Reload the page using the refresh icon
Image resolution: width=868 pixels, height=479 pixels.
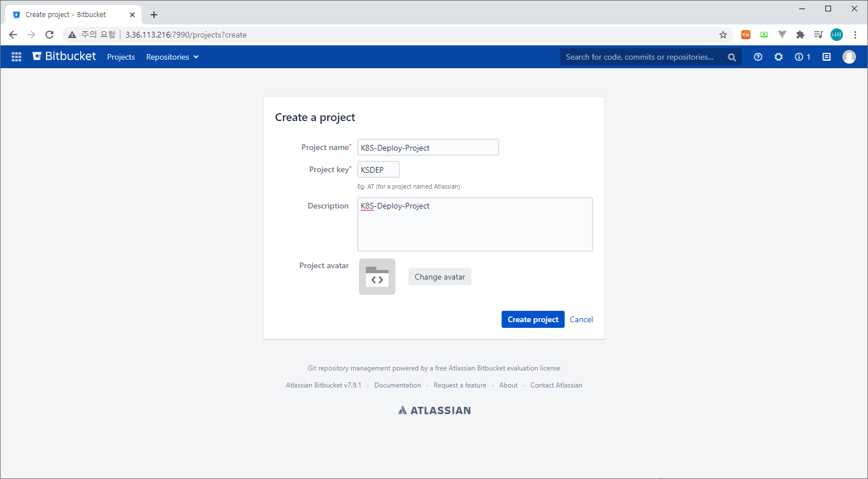pos(49,35)
